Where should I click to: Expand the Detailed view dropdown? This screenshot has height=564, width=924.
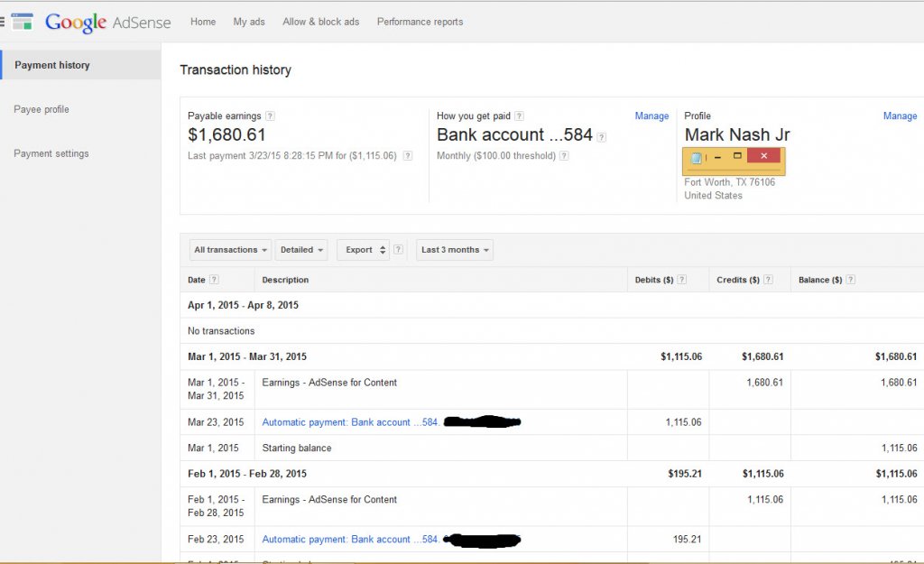pos(301,250)
